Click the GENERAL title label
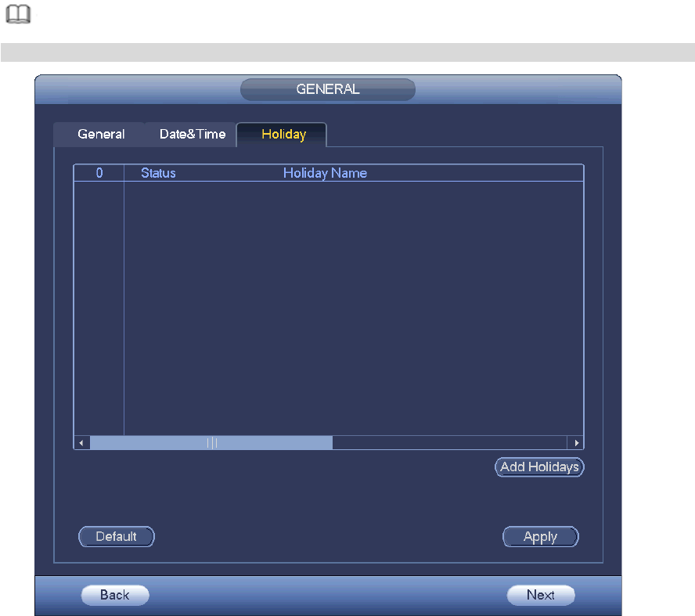 pos(328,89)
